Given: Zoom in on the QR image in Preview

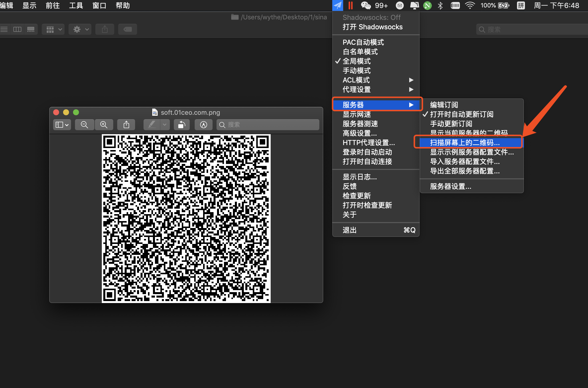Looking at the screenshot, I should (x=104, y=125).
